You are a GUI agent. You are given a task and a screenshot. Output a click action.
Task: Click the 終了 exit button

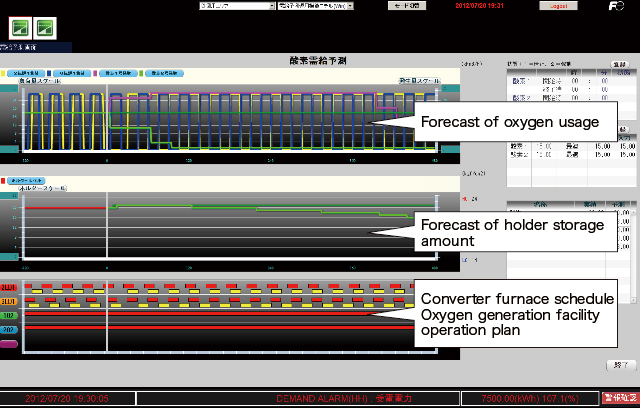(x=621, y=365)
